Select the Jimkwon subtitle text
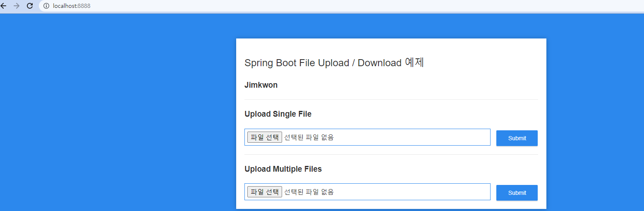 click(x=261, y=85)
